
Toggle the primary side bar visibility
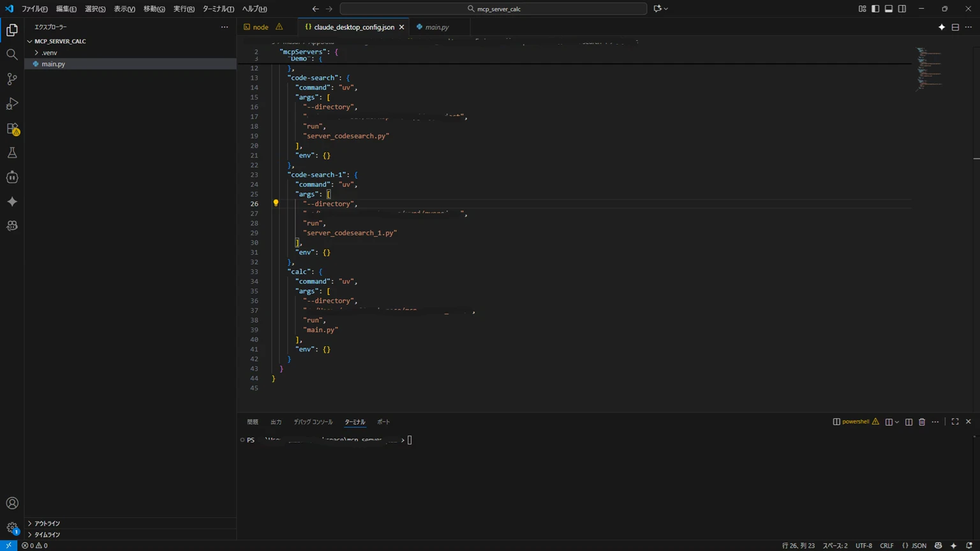click(875, 9)
